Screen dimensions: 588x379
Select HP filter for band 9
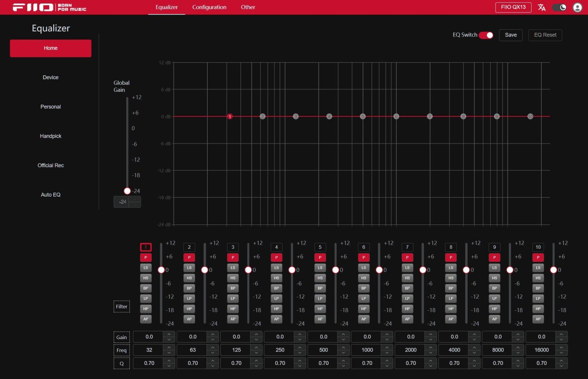click(x=494, y=309)
